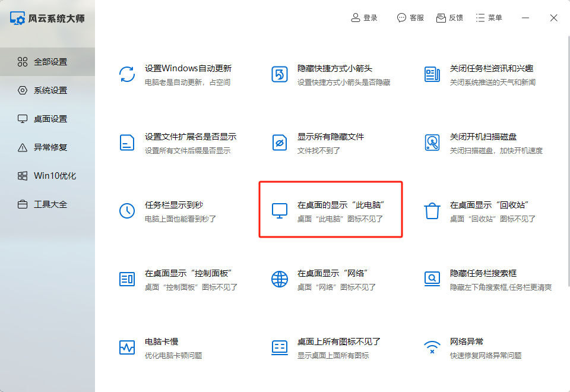Viewport: 570px width, 392px height.
Task: Click description 快速修复网络异常问题
Action: coord(486,356)
